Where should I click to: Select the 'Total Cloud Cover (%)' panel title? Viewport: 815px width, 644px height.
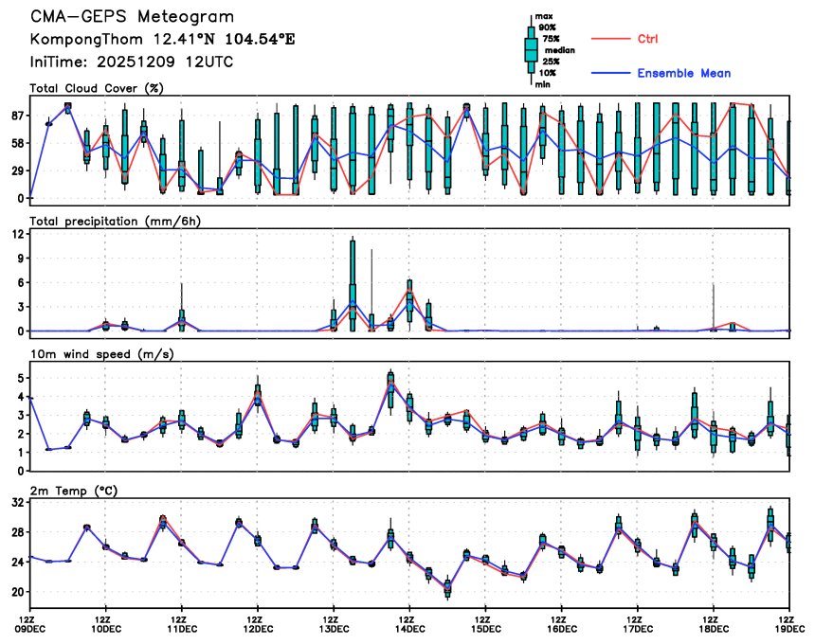click(x=97, y=88)
